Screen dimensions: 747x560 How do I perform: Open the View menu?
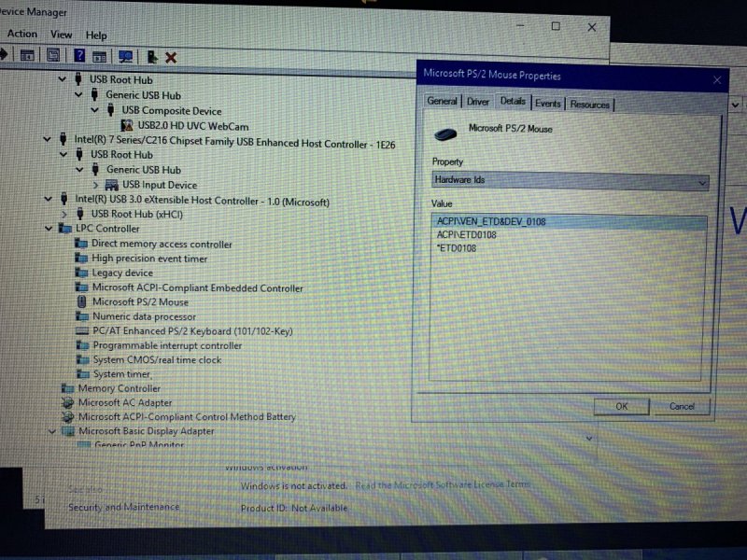coord(61,35)
